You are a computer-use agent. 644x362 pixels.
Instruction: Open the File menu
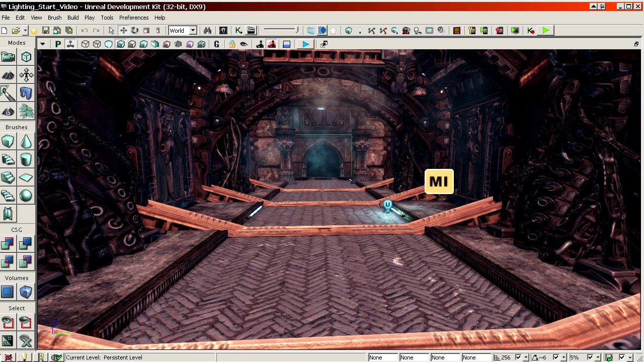click(6, 18)
